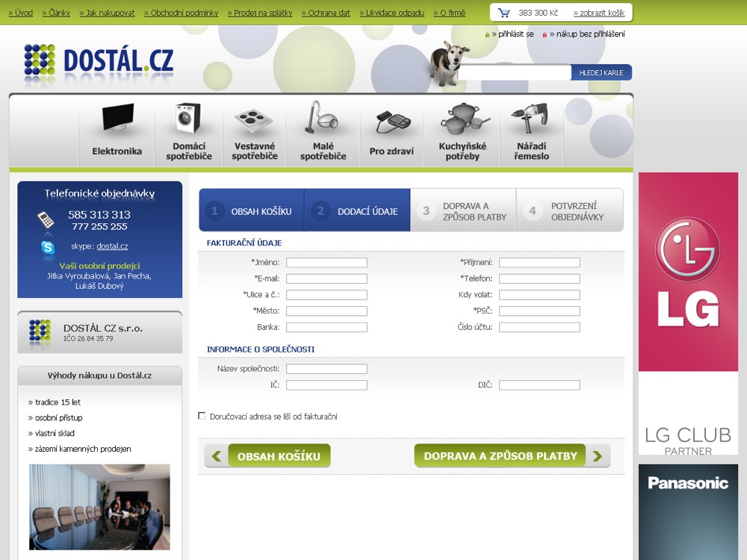747x560 pixels.
Task: Open Vestavné spotřebiče cooktop icon
Action: 254,120
